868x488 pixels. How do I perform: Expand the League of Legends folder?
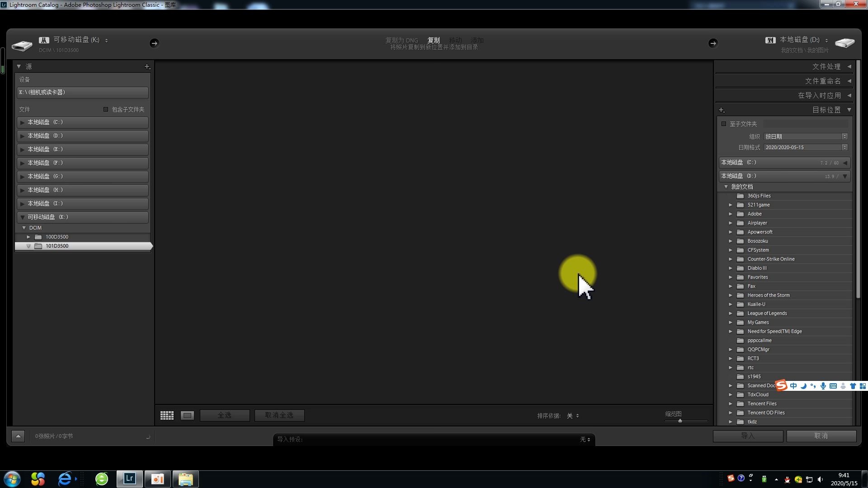730,313
